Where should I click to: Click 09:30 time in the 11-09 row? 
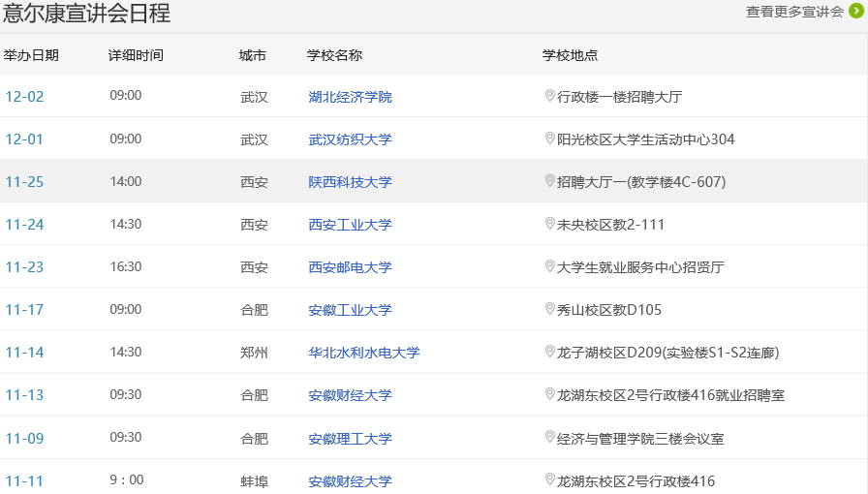click(126, 438)
